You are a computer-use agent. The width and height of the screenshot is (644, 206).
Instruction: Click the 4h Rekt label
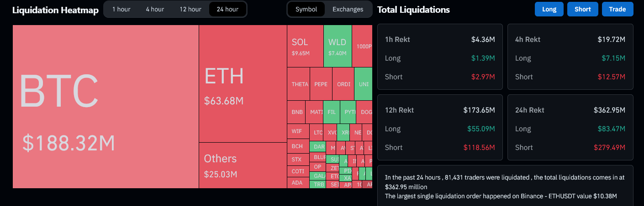pyautogui.click(x=528, y=39)
